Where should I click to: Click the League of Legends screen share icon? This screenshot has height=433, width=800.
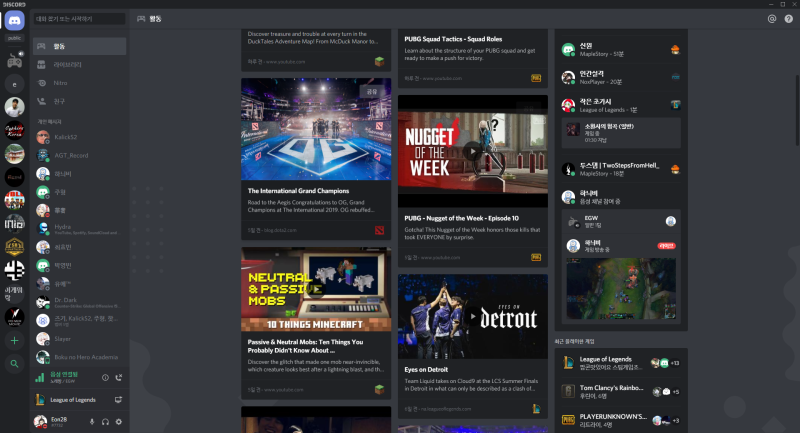pos(118,400)
